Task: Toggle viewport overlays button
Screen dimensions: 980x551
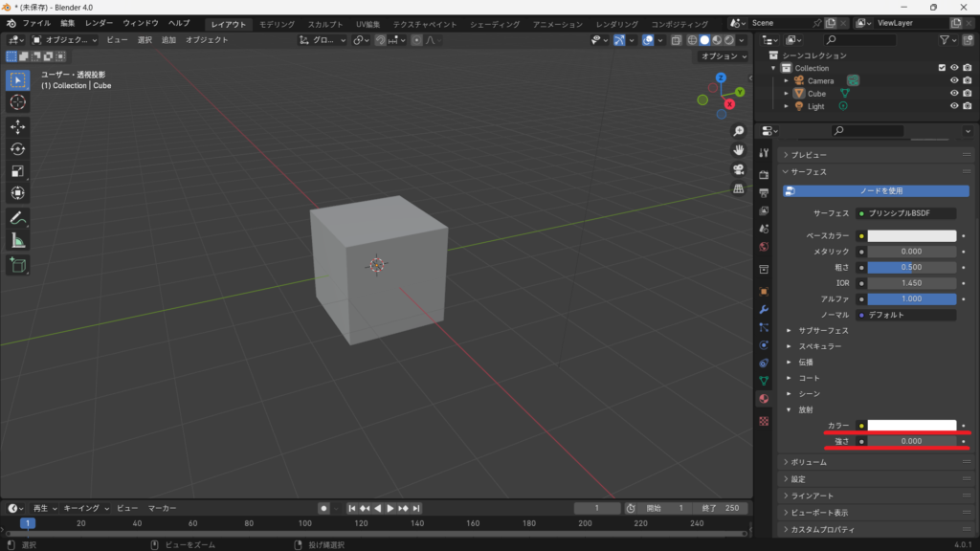Action: 648,40
